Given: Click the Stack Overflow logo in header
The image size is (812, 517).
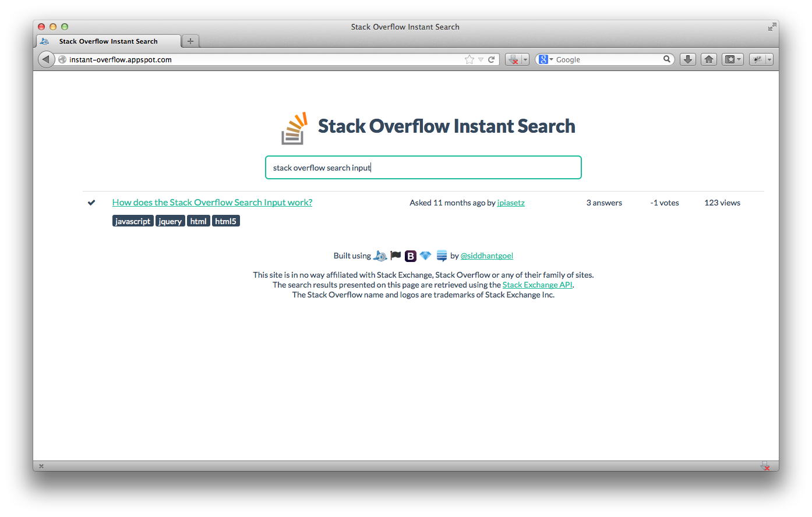Looking at the screenshot, I should click(295, 128).
